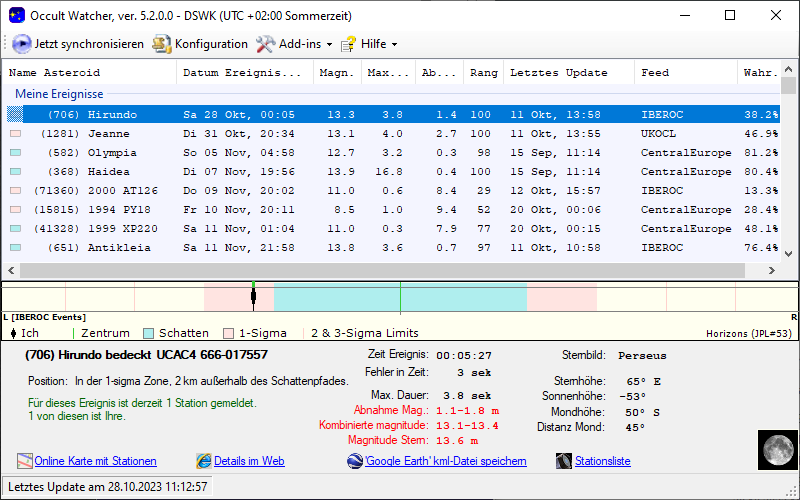This screenshot has height=500, width=800.
Task: Click the moon phase image
Action: point(776,449)
